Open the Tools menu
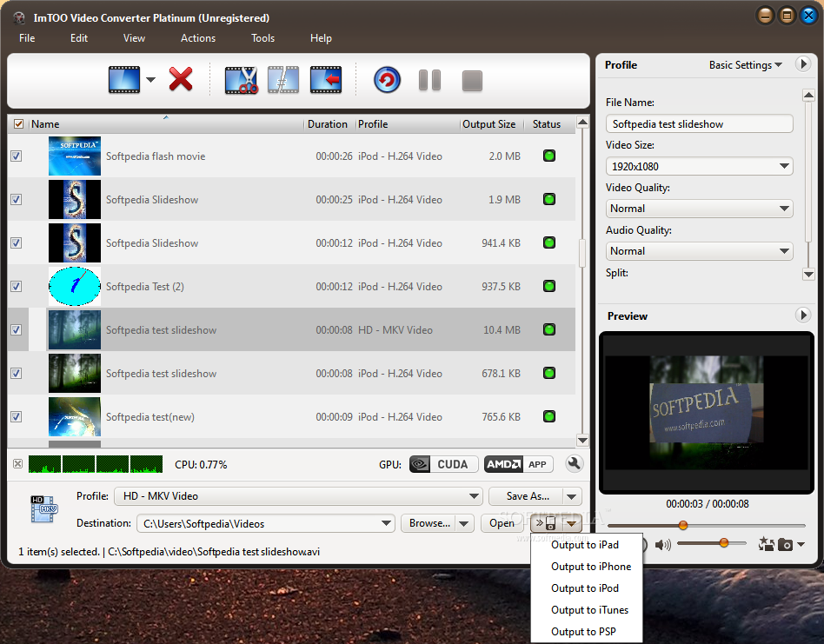 pyautogui.click(x=262, y=38)
